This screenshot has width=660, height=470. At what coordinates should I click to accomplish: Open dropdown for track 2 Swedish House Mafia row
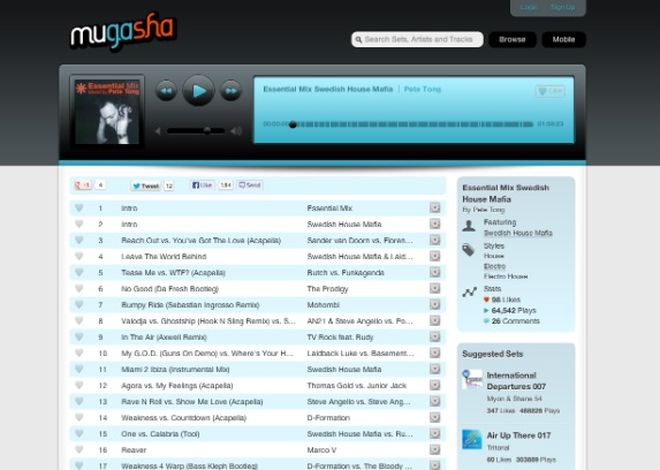coord(435,224)
